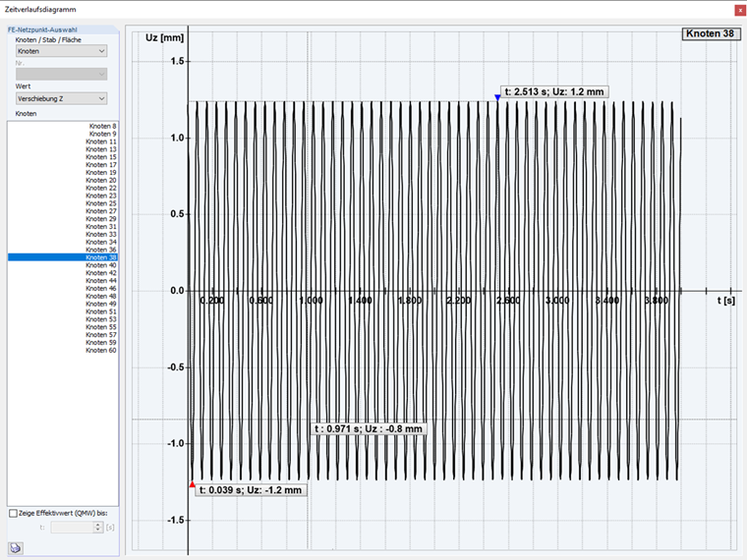Click the t: 2.513 s; Uz: 1.2 mm label
The height and width of the screenshot is (560, 747).
554,91
